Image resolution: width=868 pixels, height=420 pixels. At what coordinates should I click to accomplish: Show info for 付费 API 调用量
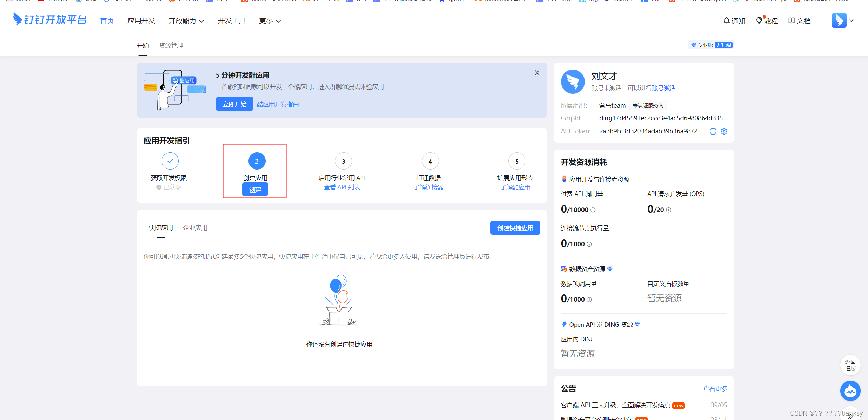click(x=593, y=210)
